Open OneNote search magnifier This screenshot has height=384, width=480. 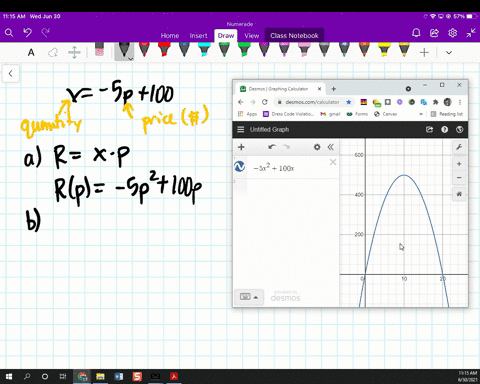click(x=9, y=33)
